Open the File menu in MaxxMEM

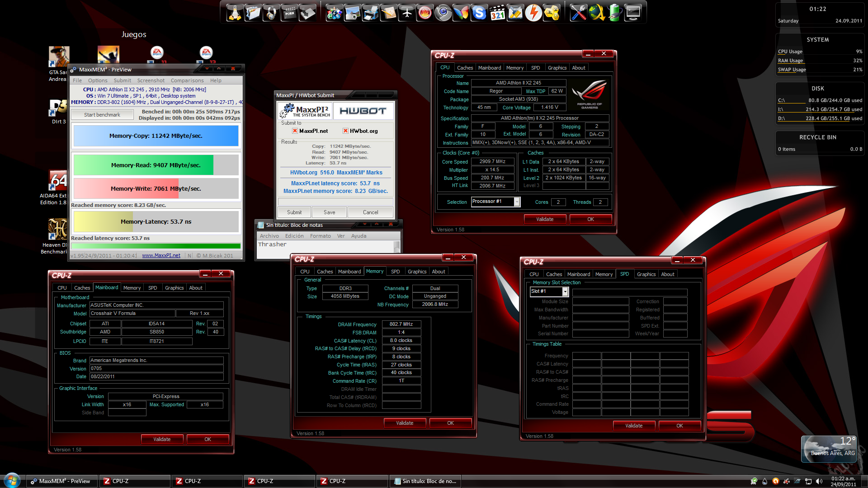coord(77,80)
